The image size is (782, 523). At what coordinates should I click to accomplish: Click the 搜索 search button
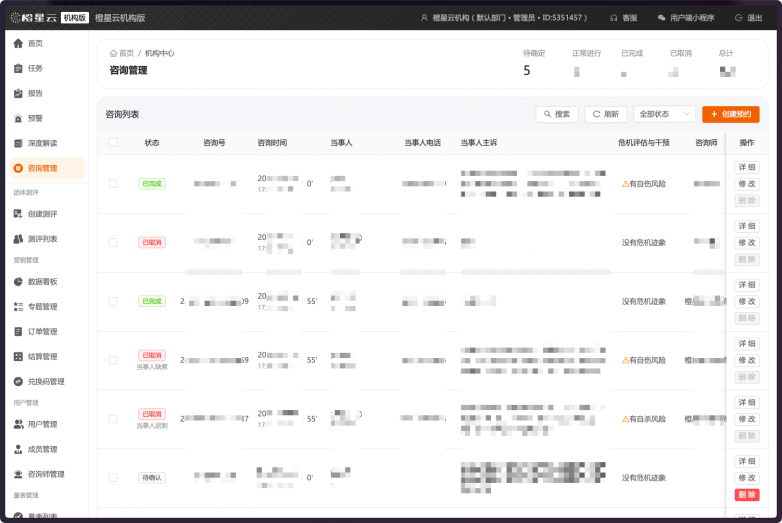pyautogui.click(x=557, y=114)
